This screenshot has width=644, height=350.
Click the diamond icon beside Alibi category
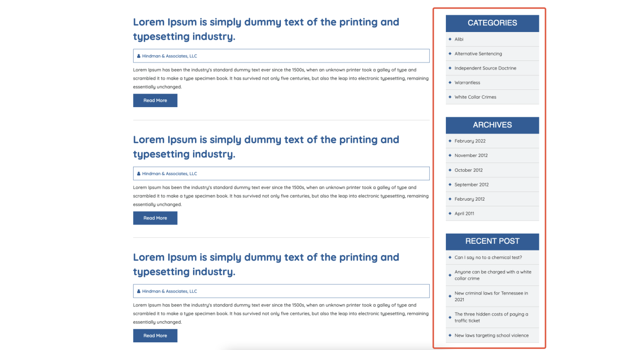tap(450, 39)
